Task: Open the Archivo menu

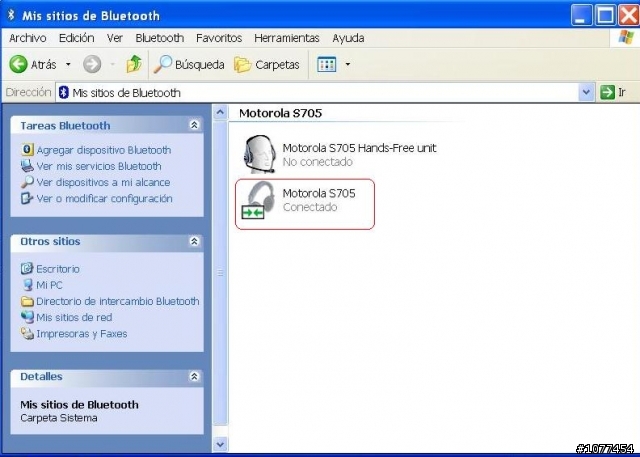Action: click(27, 38)
